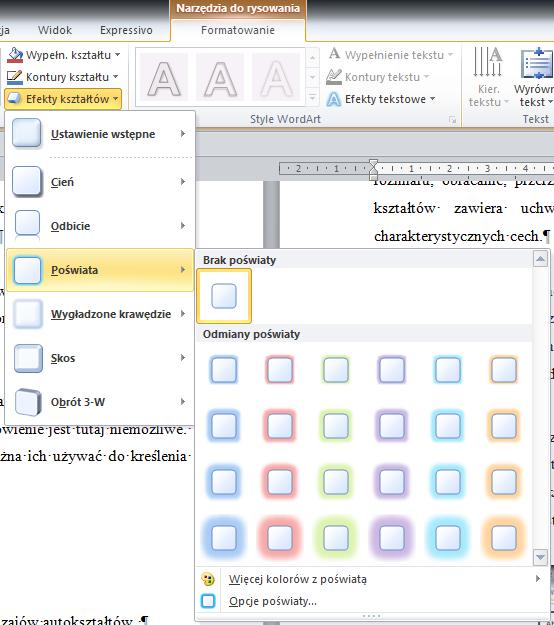
Task: Click the Narzędzia do rysowania contextual tab header
Action: (x=238, y=8)
